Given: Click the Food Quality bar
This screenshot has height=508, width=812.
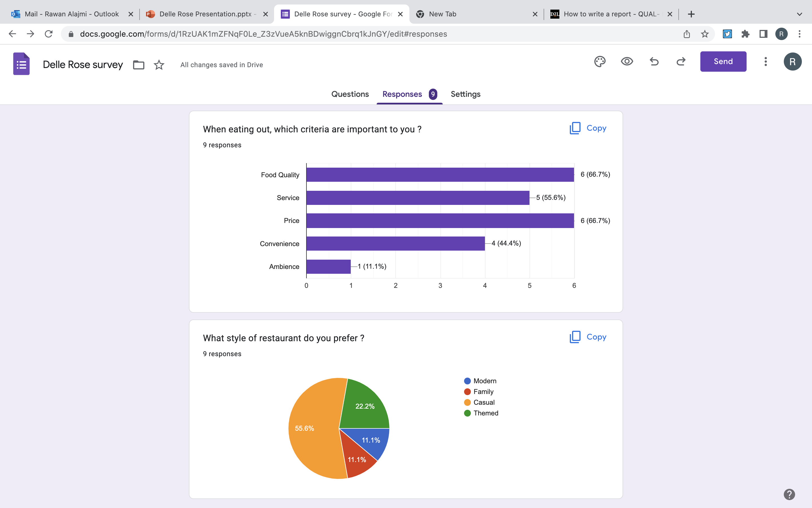Looking at the screenshot, I should (x=440, y=175).
